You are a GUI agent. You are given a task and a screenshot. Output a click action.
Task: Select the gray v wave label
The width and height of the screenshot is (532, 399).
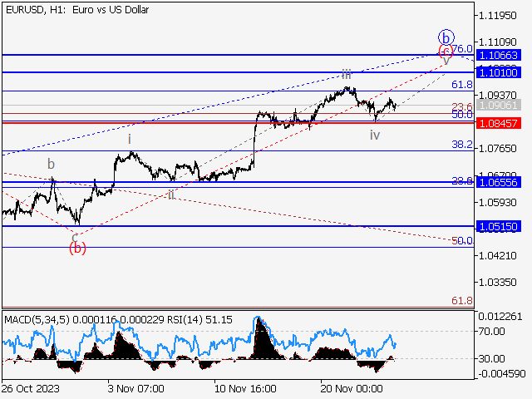pyautogui.click(x=446, y=62)
